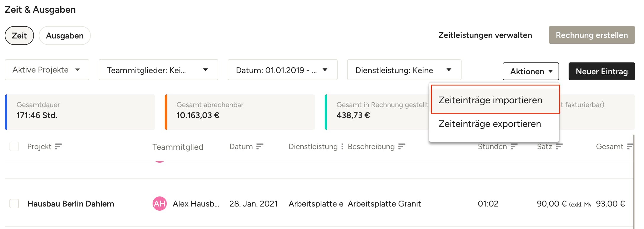
Task: Click Stunden column sort icon
Action: click(x=514, y=146)
